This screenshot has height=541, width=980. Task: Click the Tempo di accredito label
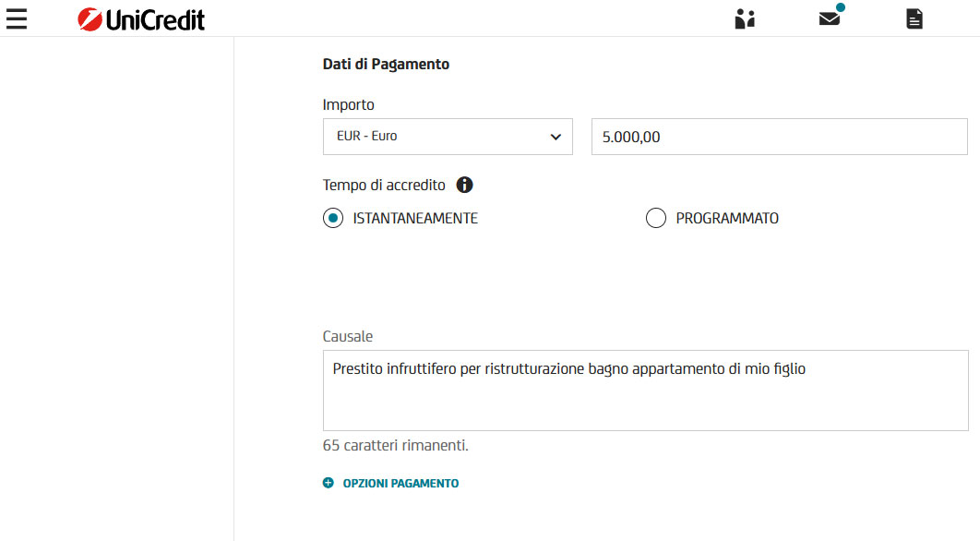coord(384,185)
